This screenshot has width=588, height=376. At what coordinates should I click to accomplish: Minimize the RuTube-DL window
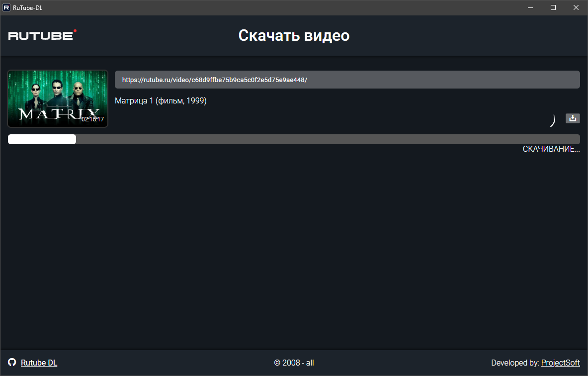530,7
